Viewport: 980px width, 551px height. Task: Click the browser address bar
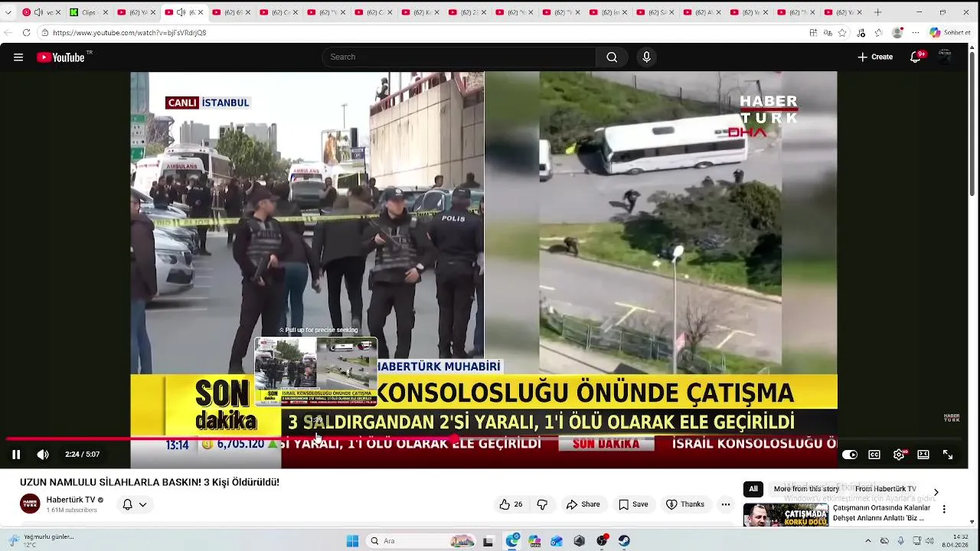pyautogui.click(x=421, y=33)
